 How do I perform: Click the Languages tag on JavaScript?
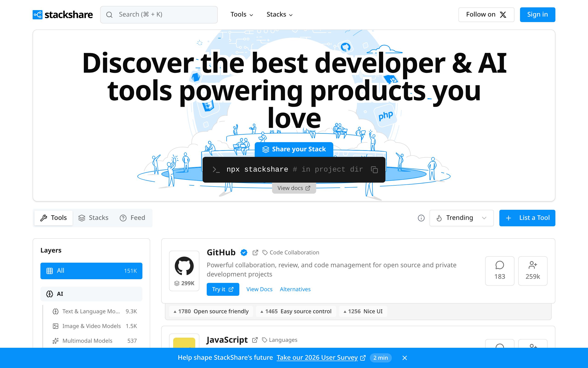coord(280,340)
